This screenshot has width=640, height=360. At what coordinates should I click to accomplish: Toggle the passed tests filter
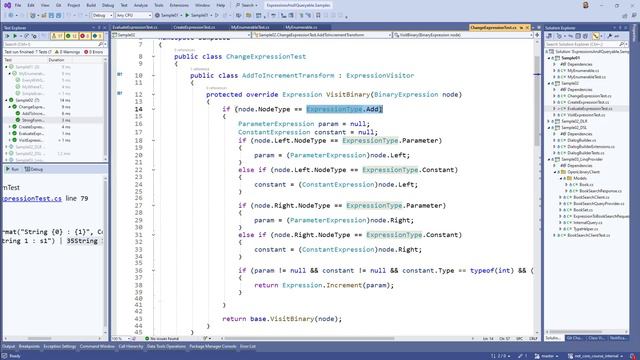tap(71, 36)
